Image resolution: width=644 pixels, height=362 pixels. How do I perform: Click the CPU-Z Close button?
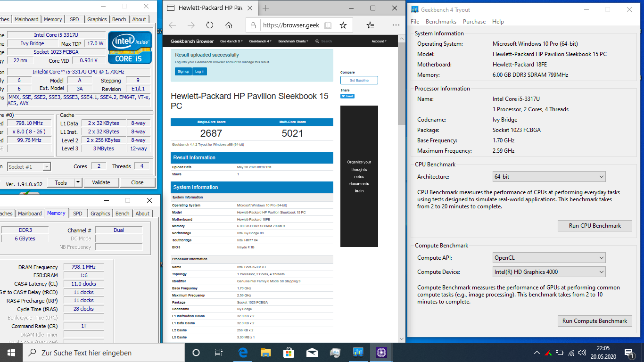click(138, 182)
